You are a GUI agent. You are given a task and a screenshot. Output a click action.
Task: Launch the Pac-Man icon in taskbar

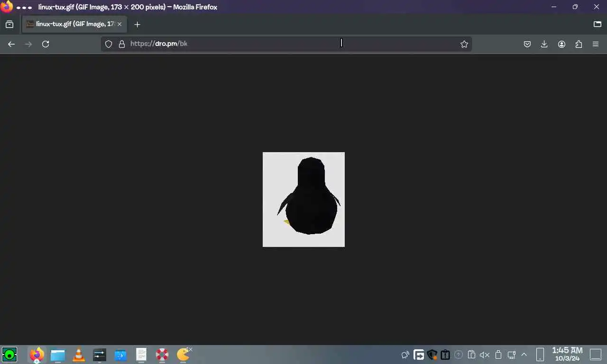184,354
